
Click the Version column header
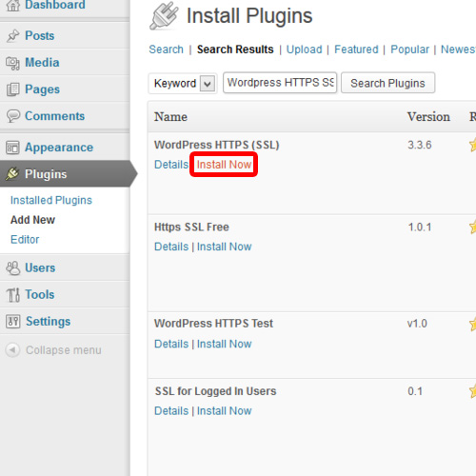(x=428, y=117)
